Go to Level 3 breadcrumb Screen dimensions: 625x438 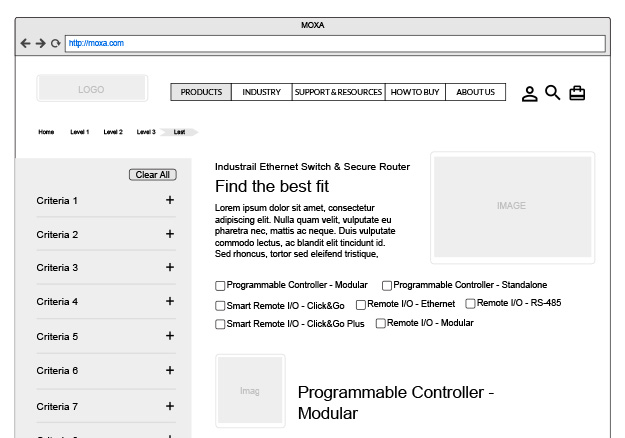click(146, 132)
